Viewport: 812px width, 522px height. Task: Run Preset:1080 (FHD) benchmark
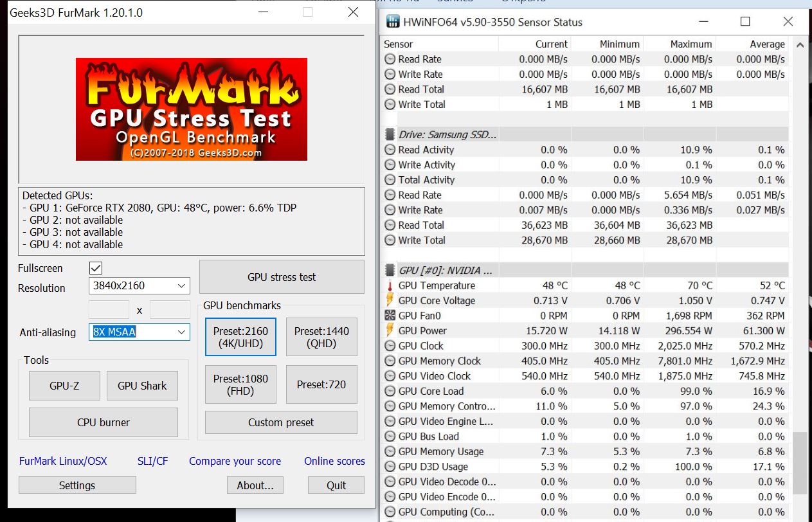pos(240,384)
